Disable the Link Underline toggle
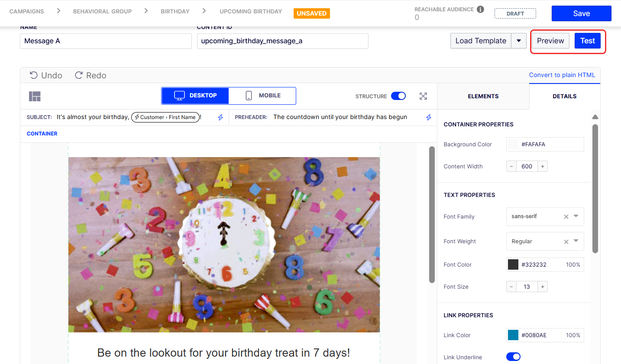The image size is (621, 364). tap(513, 357)
